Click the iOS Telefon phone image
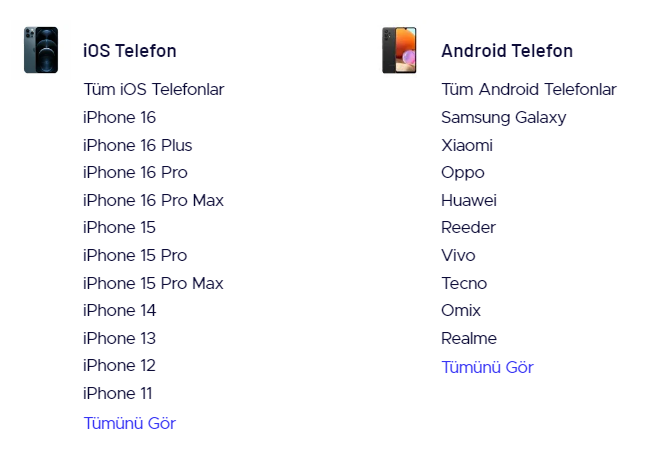The width and height of the screenshot is (670, 452). click(41, 50)
